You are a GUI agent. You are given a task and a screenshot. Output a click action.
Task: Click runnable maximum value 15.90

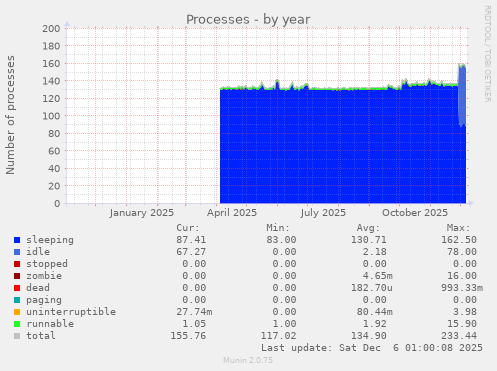tap(462, 324)
